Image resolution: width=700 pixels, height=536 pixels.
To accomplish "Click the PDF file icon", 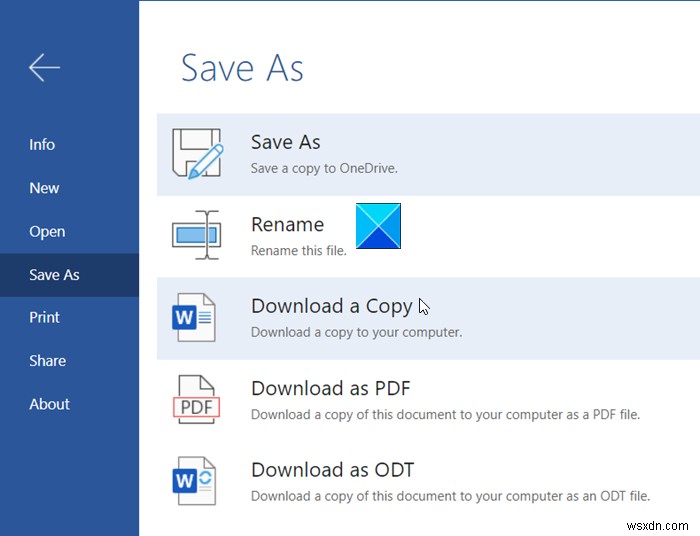I will click(x=196, y=399).
